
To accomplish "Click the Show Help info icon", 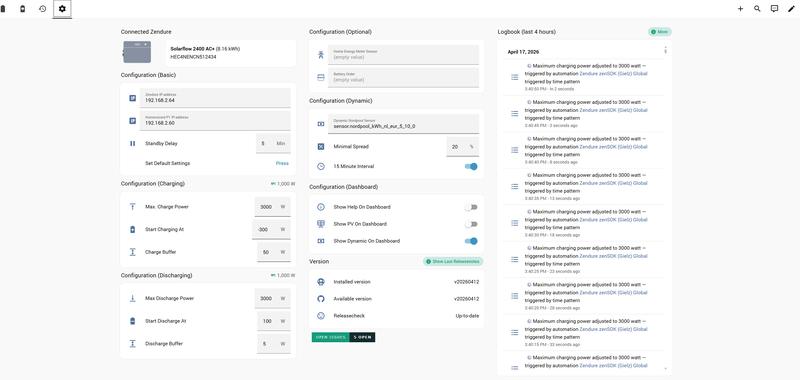I will [x=320, y=207].
